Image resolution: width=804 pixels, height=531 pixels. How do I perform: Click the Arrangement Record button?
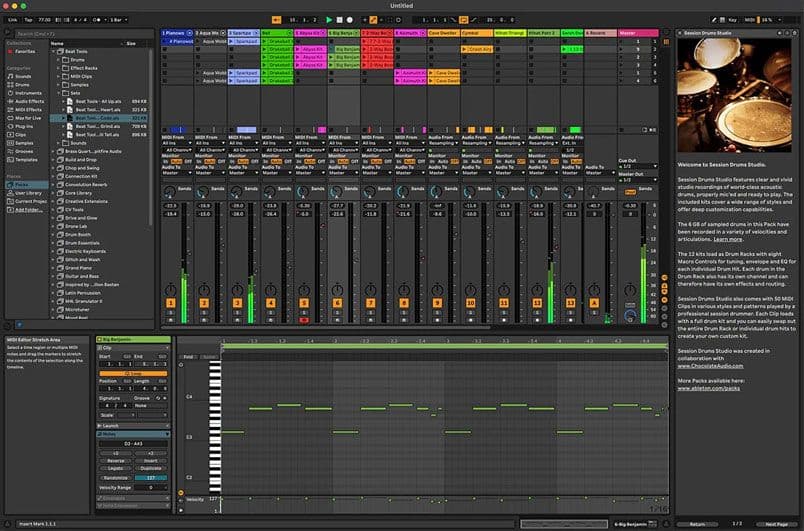coord(350,20)
